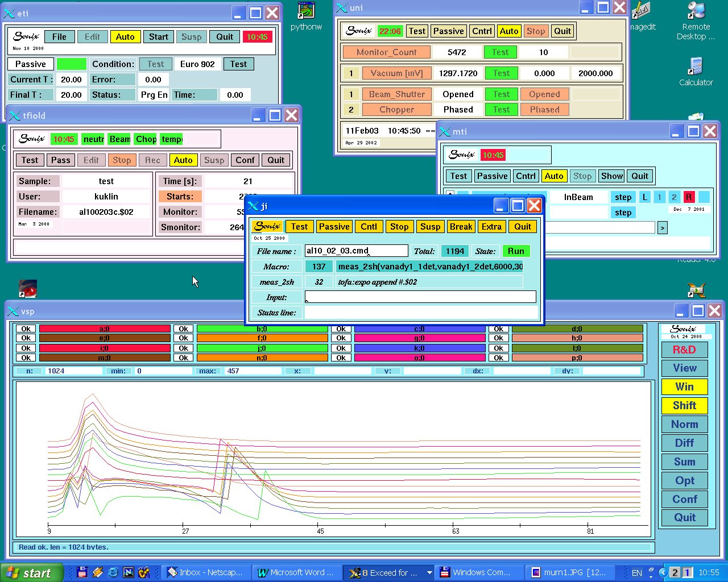Open the File menu in the eti window

pyautogui.click(x=59, y=37)
